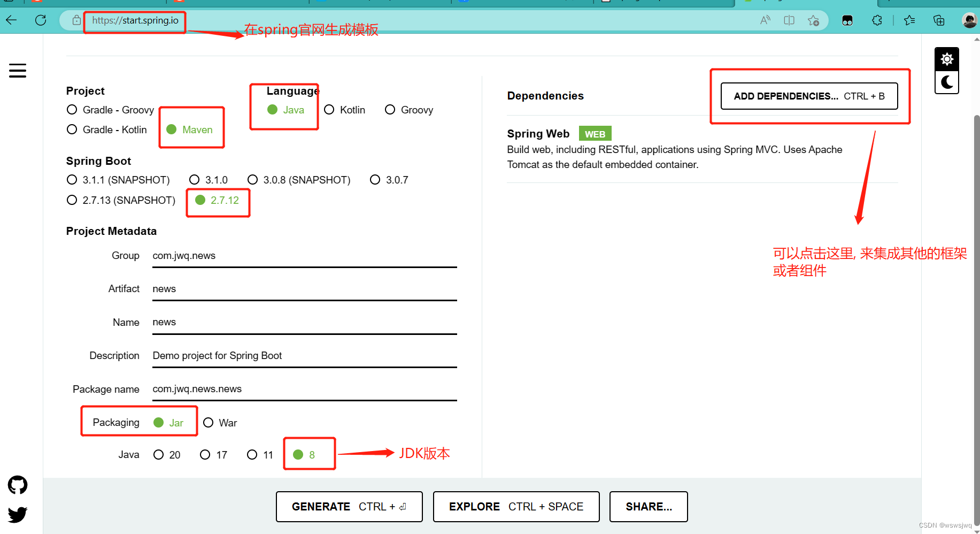This screenshot has height=534, width=980.
Task: Click the Explore button
Action: point(516,507)
